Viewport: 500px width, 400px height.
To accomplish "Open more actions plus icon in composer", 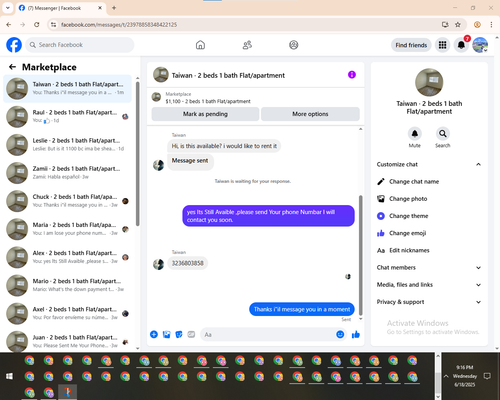I will pos(154,334).
